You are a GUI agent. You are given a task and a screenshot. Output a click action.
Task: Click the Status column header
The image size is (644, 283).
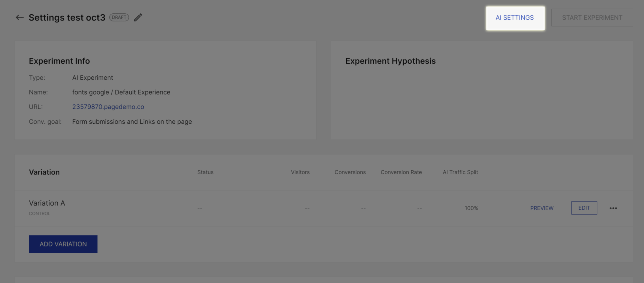click(x=205, y=172)
